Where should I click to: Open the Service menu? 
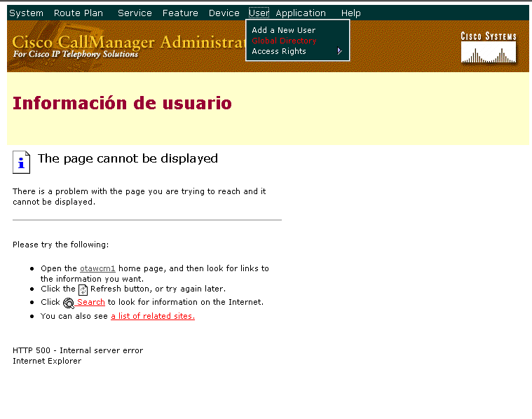pyautogui.click(x=135, y=13)
